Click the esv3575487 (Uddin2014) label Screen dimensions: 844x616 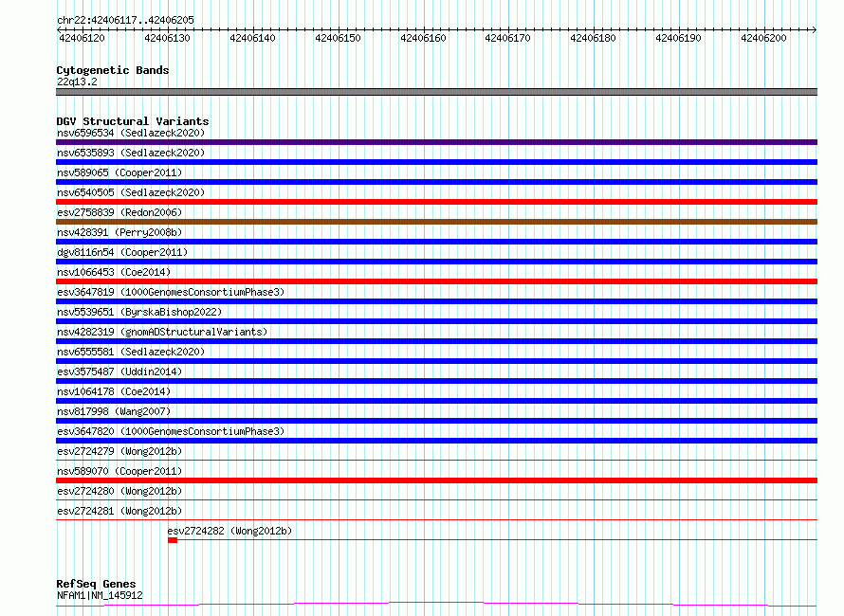[119, 371]
